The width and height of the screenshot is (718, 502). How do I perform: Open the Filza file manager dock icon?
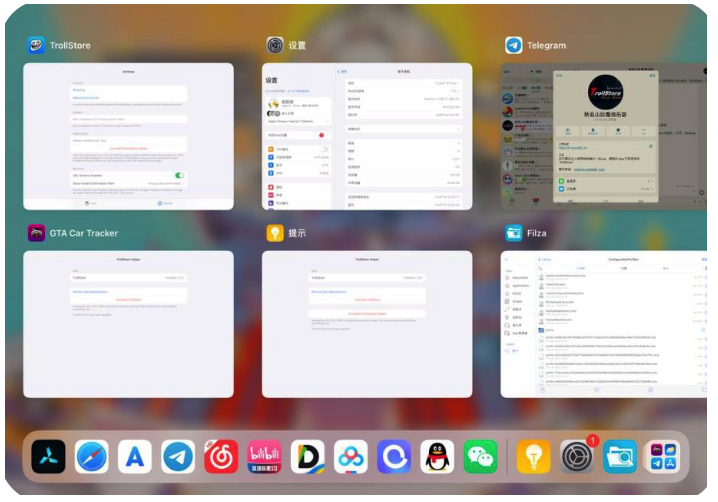(619, 457)
